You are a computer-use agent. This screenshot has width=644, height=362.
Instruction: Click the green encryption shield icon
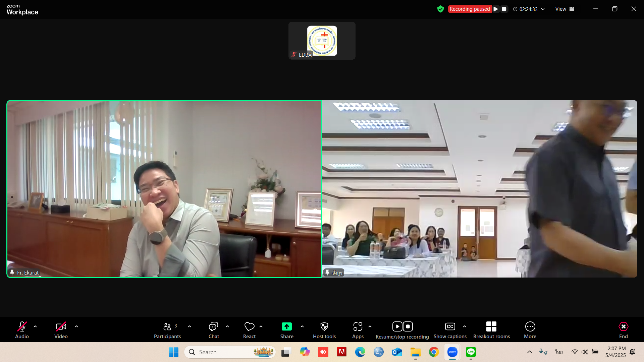coord(440,9)
